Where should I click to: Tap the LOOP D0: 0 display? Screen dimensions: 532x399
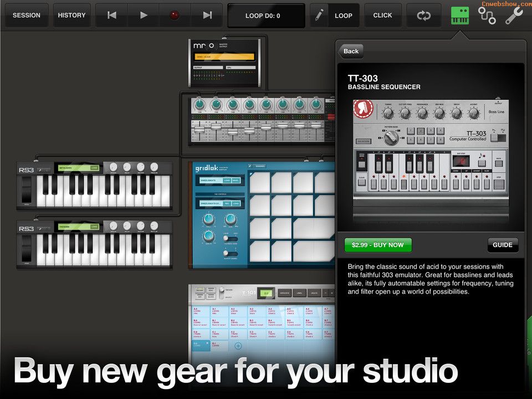(x=267, y=16)
